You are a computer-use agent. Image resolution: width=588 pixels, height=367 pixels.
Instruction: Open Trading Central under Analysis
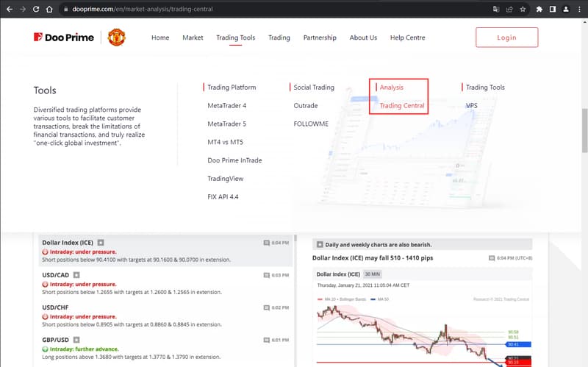pos(402,105)
